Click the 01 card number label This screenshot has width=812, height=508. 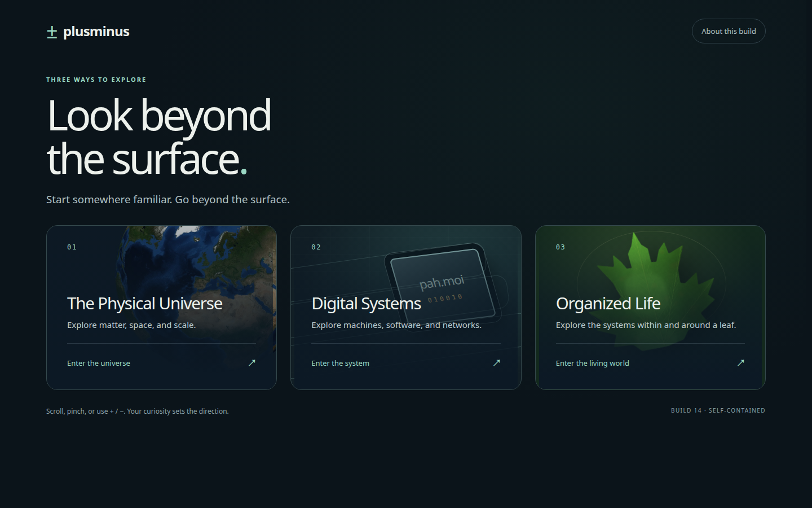pos(72,247)
